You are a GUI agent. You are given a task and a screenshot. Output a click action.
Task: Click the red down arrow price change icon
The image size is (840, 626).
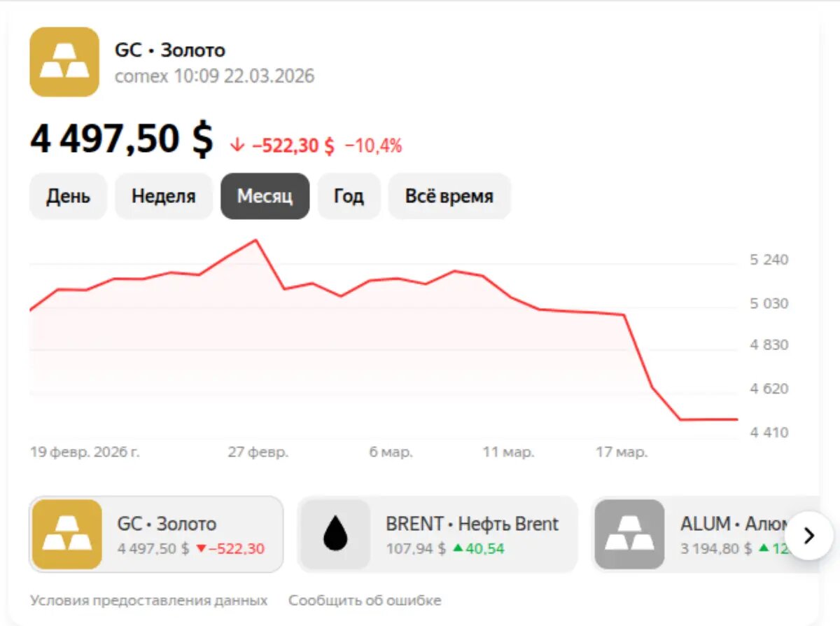click(x=237, y=146)
